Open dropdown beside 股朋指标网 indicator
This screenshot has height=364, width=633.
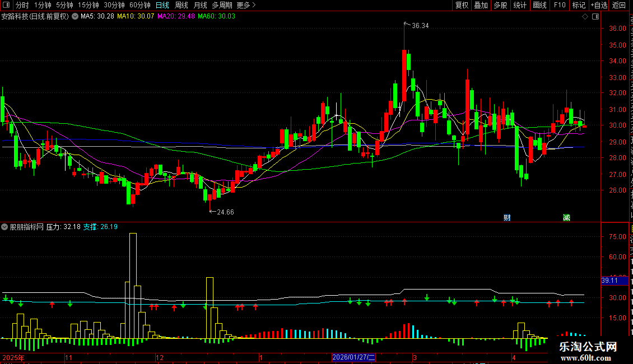tap(4, 227)
